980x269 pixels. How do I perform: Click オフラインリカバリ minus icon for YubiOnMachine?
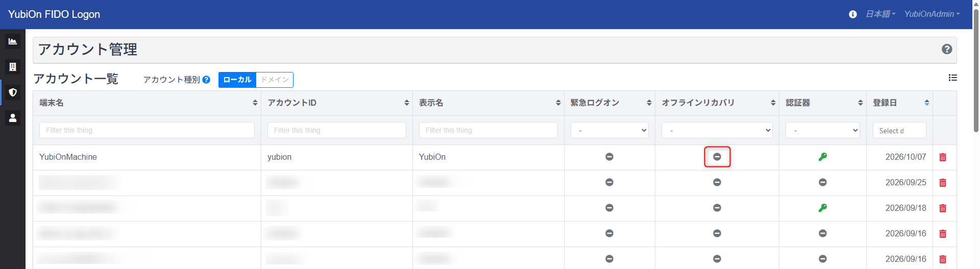pyautogui.click(x=717, y=157)
